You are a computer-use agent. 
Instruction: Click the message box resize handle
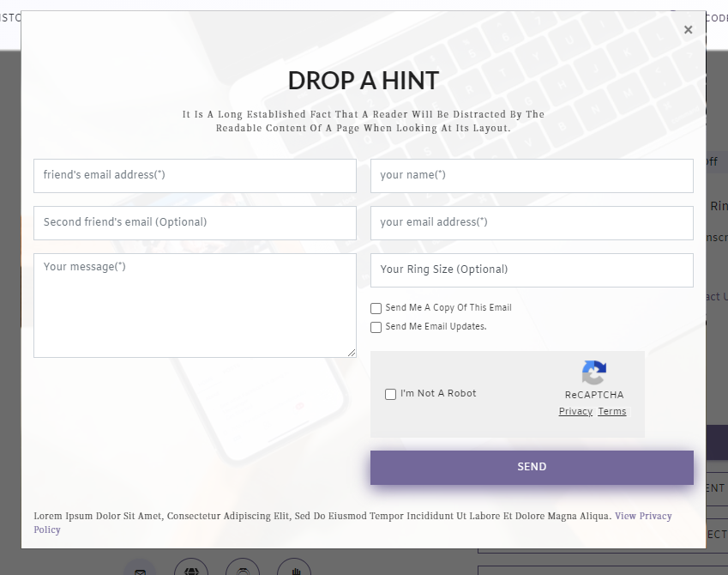(352, 353)
